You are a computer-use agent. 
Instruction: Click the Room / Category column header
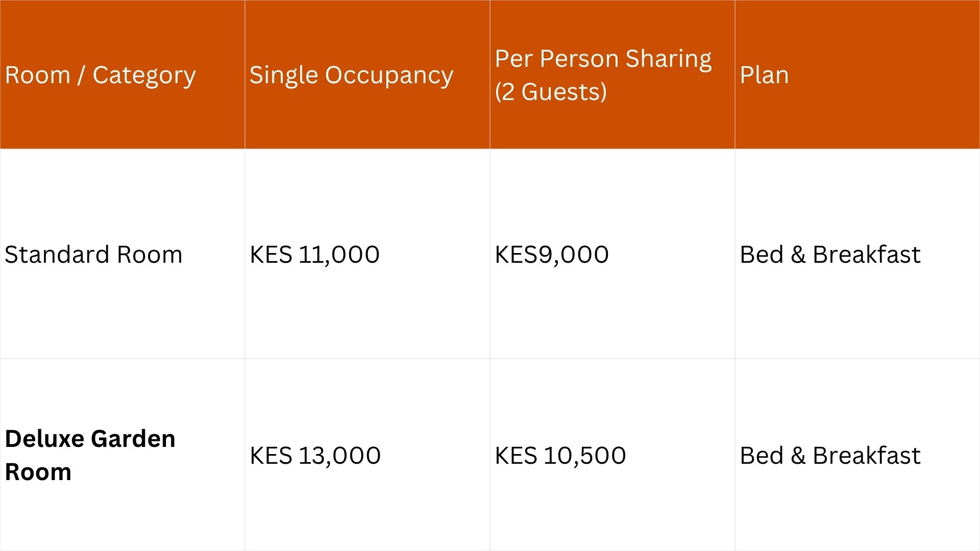click(x=100, y=75)
